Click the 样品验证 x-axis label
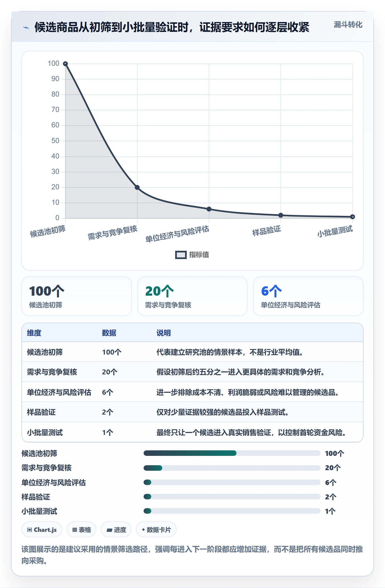 pyautogui.click(x=267, y=231)
